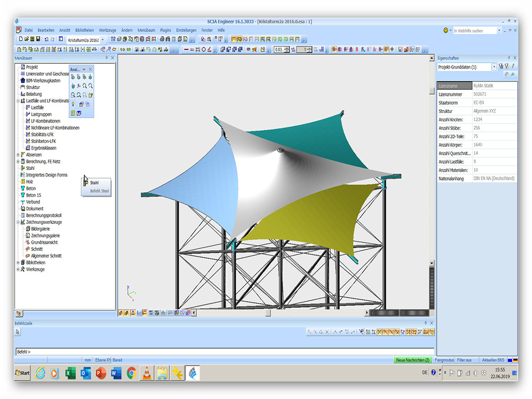This screenshot has height=399, width=532.
Task: Click the light bulb icon in Ansicht palette
Action: 73,104
